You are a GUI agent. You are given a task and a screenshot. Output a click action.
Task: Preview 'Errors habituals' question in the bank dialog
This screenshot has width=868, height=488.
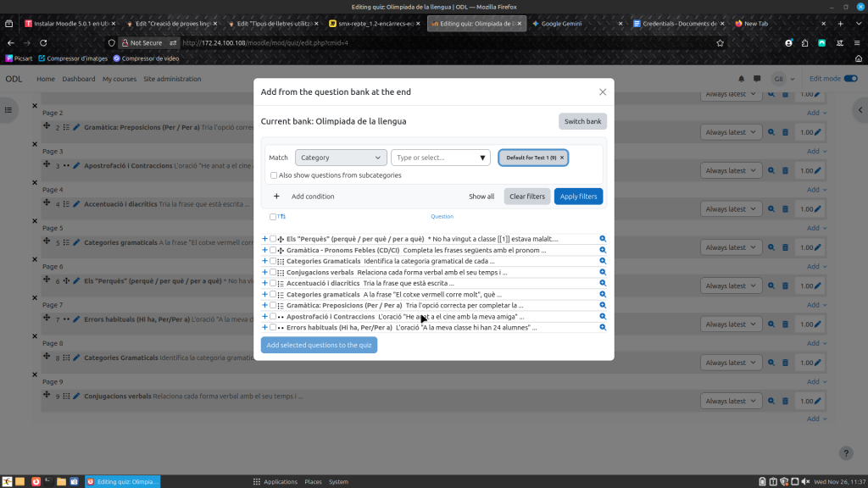[603, 327]
